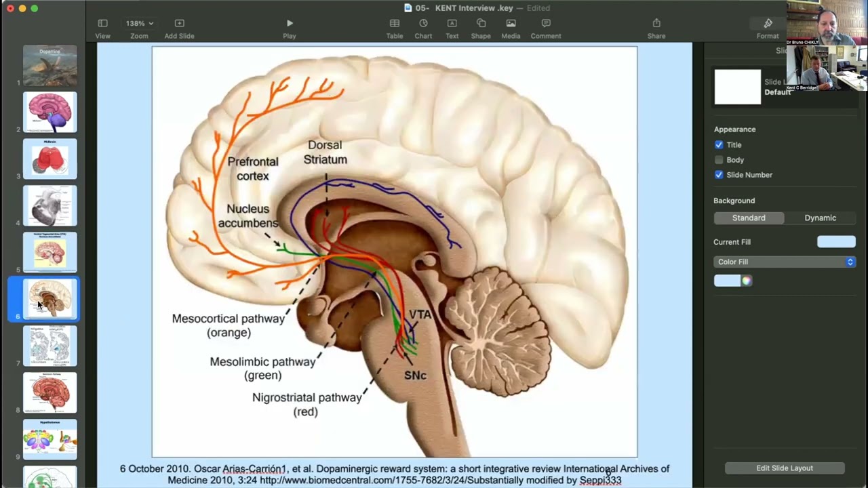
Task: Toggle the Format inspector panel
Action: pos(768,24)
